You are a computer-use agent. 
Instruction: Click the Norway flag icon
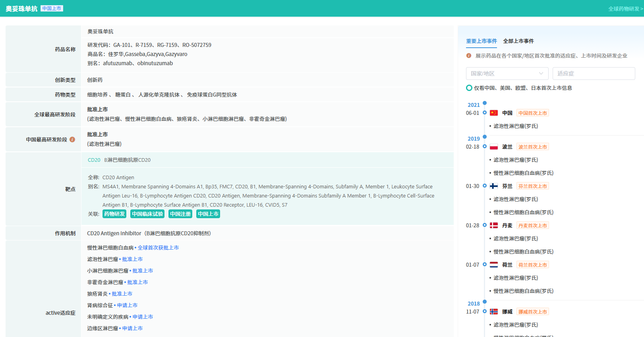click(494, 312)
